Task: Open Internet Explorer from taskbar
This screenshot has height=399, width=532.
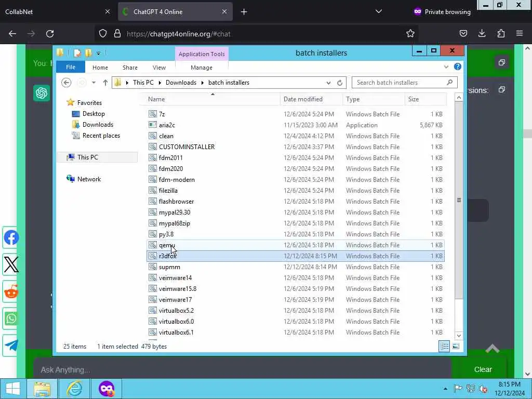Action: pyautogui.click(x=74, y=389)
